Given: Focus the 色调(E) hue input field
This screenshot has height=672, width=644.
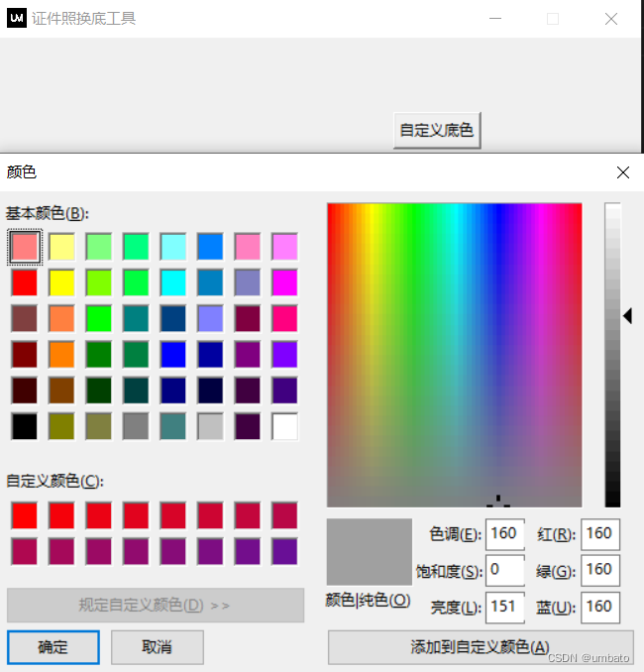Looking at the screenshot, I should [x=505, y=534].
